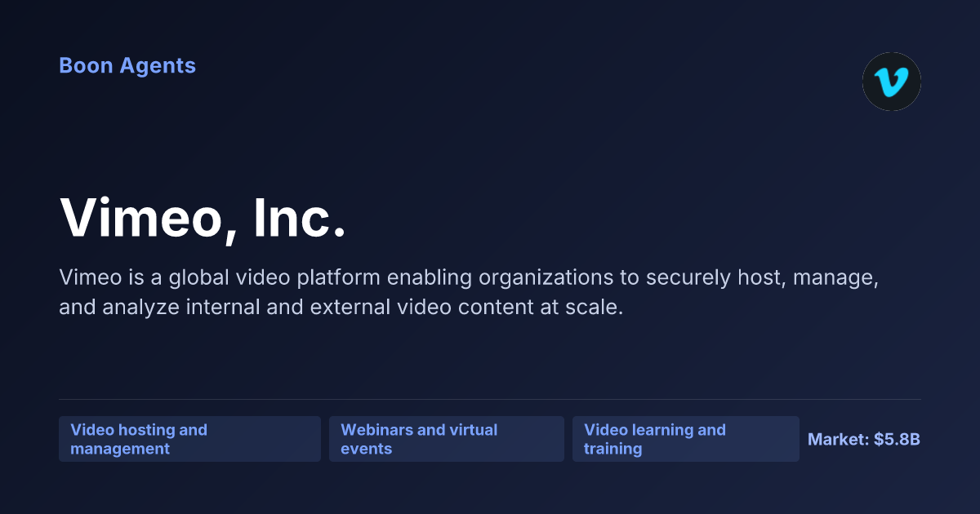The width and height of the screenshot is (980, 514).
Task: Click the 'Webinars and virtual events' tag
Action: pyautogui.click(x=447, y=439)
